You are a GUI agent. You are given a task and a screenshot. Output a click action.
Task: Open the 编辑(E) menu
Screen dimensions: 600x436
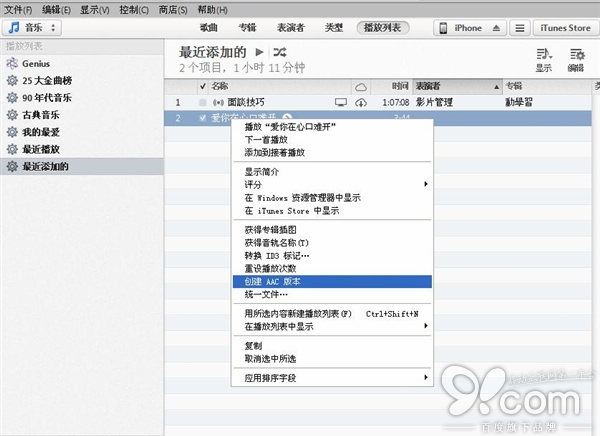[x=56, y=10]
